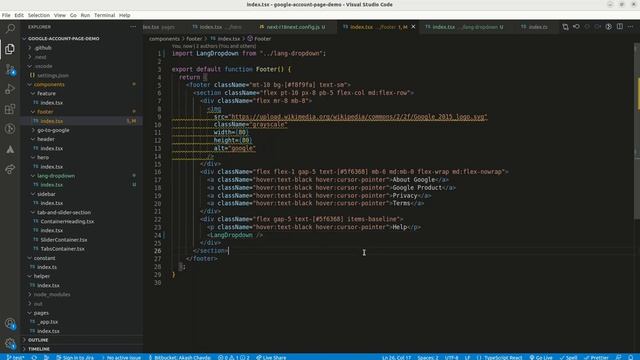Open Problems from errors and warnings counter
This screenshot has width=640, height=360.
click(x=233, y=357)
